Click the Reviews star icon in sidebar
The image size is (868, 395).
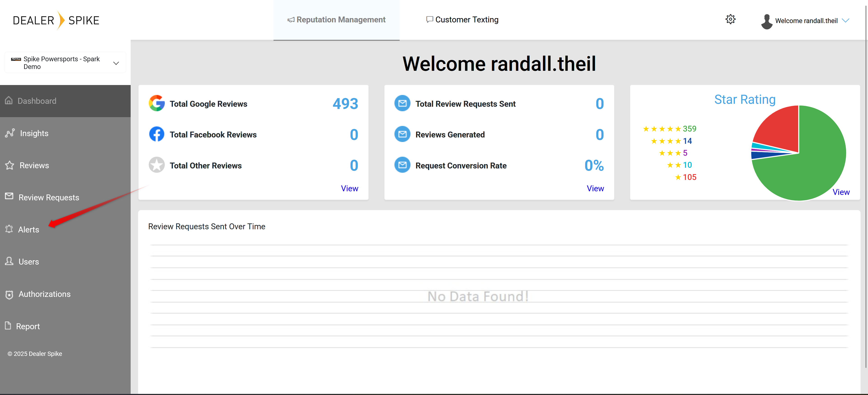(9, 165)
